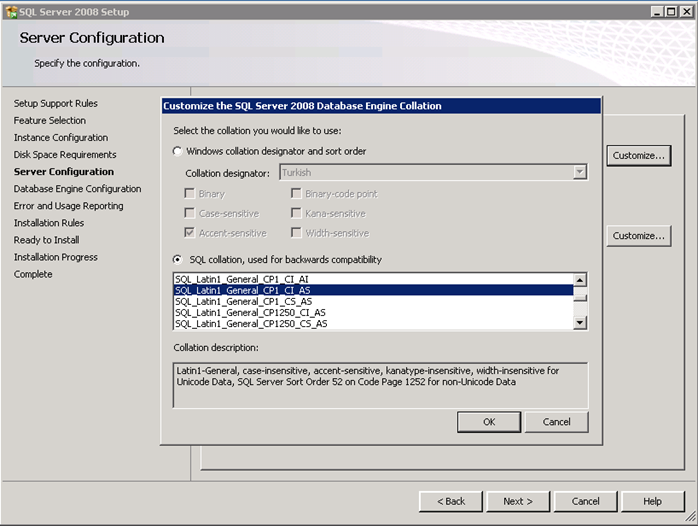Image resolution: width=698 pixels, height=526 pixels.
Task: Click the SQL Server Setup title bar icon
Action: [11, 12]
